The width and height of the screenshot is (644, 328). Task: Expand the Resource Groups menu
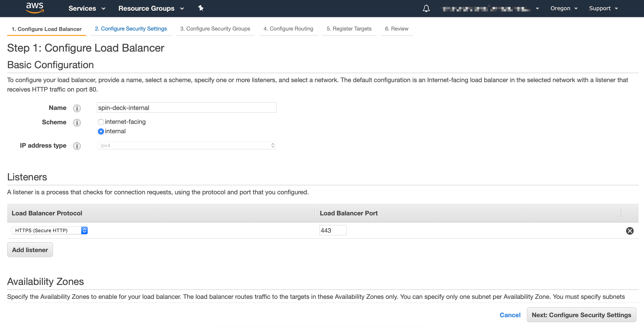[x=151, y=9]
